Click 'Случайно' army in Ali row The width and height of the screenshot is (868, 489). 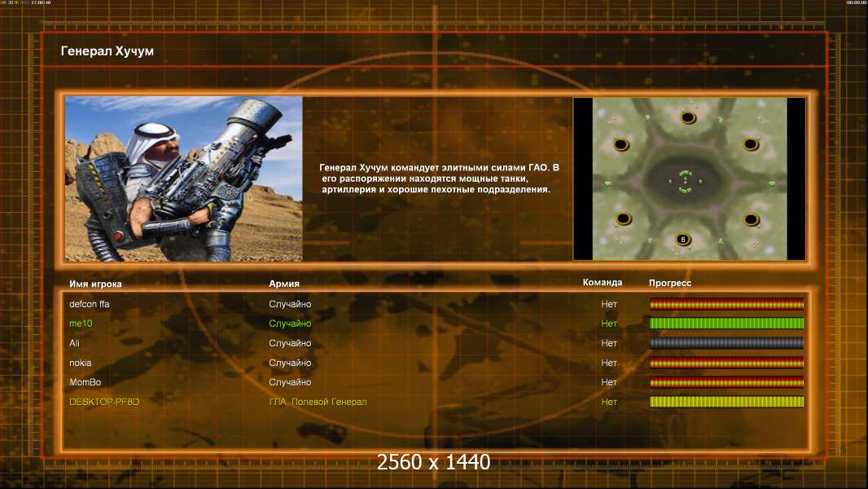(290, 343)
